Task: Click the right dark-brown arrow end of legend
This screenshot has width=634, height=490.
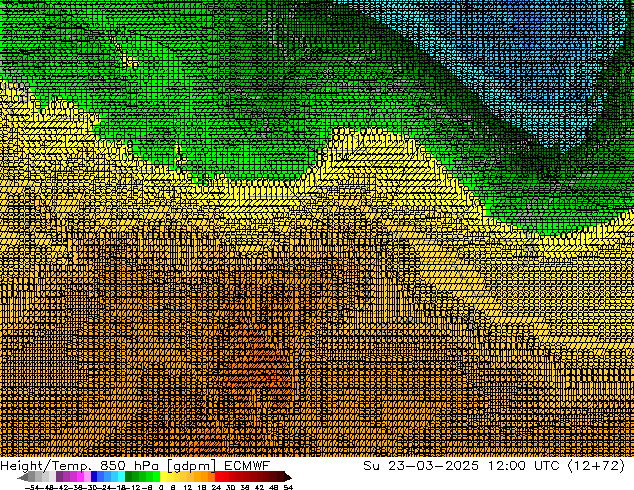Action: (288, 477)
